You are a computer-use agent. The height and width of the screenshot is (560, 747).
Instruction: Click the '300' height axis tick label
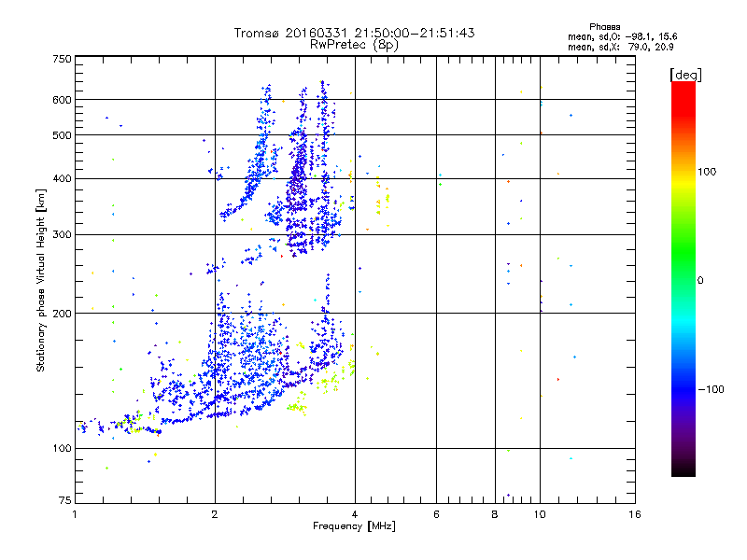(x=62, y=235)
